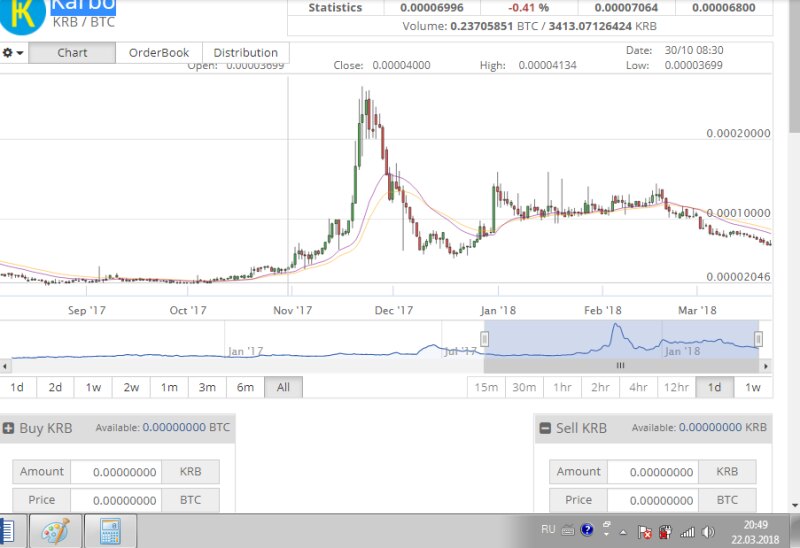Click the navigator left scroll arrow
The height and width of the screenshot is (548, 800).
click(6, 365)
